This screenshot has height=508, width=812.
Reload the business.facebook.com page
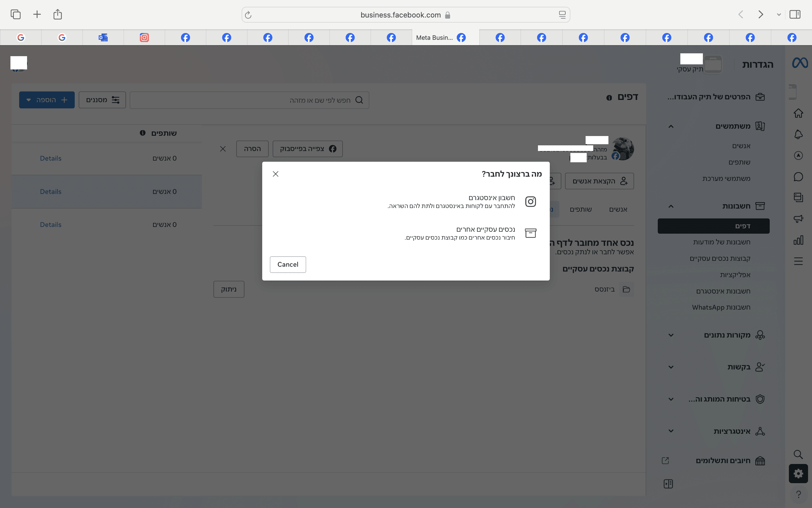pos(248,15)
